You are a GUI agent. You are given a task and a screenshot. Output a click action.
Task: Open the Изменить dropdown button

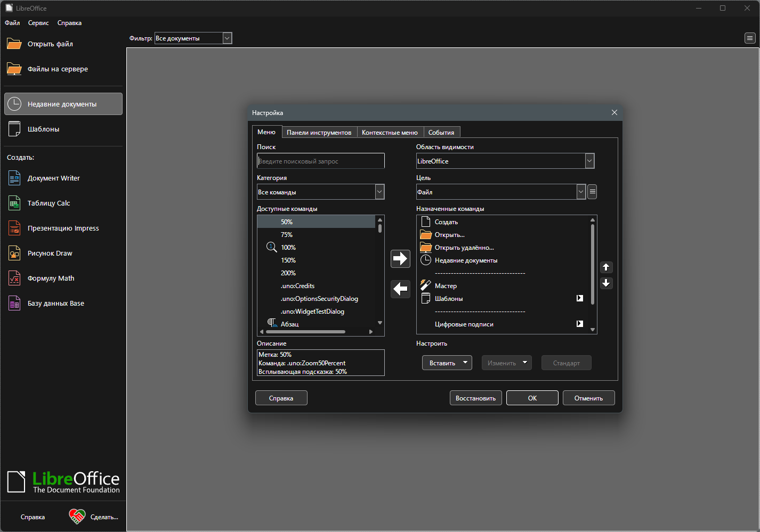507,363
